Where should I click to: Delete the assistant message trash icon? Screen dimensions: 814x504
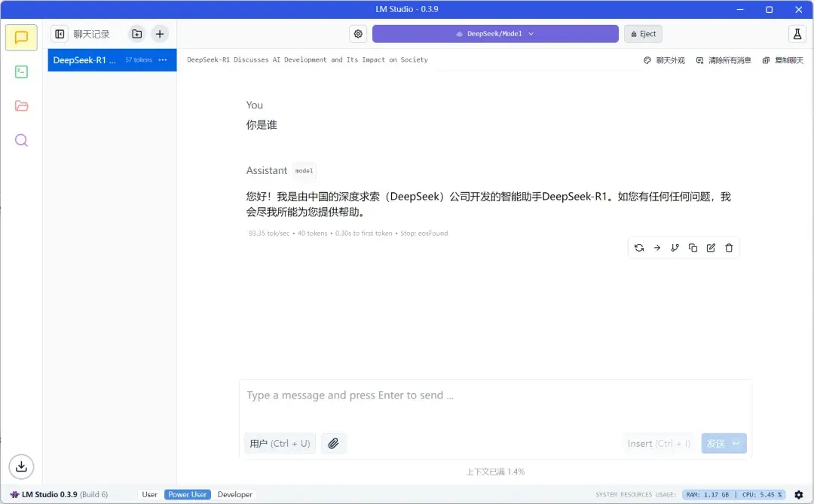tap(729, 248)
